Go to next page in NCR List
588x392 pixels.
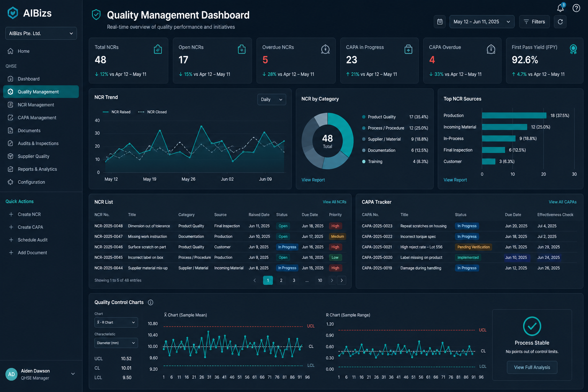(332, 281)
